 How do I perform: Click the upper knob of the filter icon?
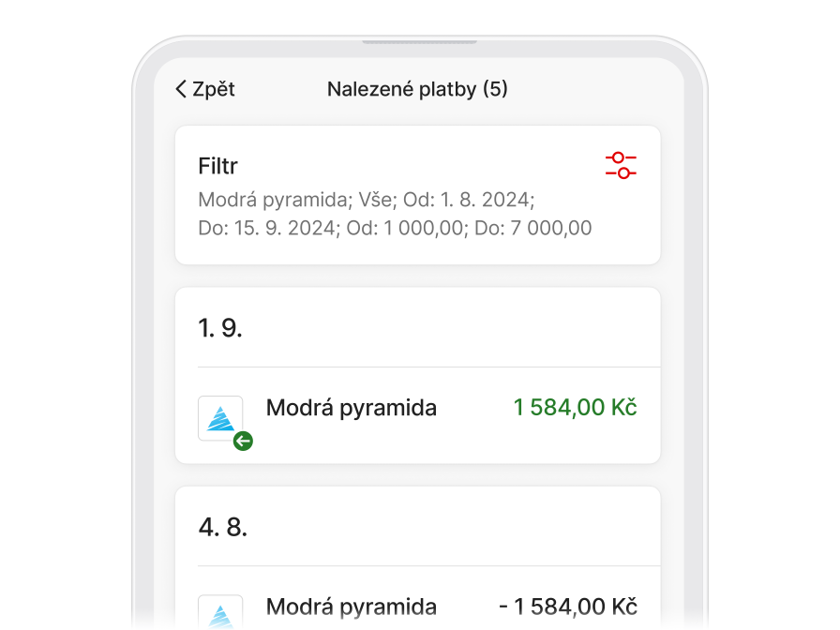(x=618, y=157)
